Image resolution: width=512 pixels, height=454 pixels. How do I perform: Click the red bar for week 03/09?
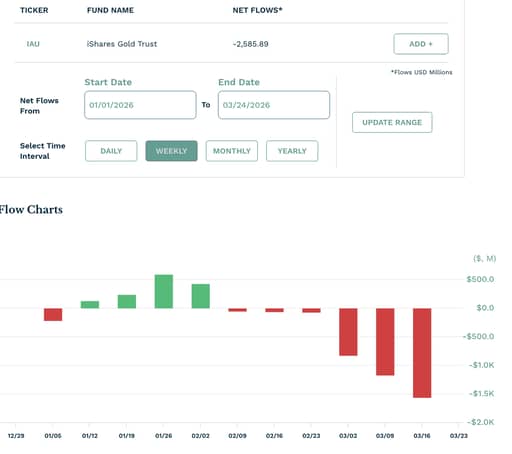click(x=385, y=342)
